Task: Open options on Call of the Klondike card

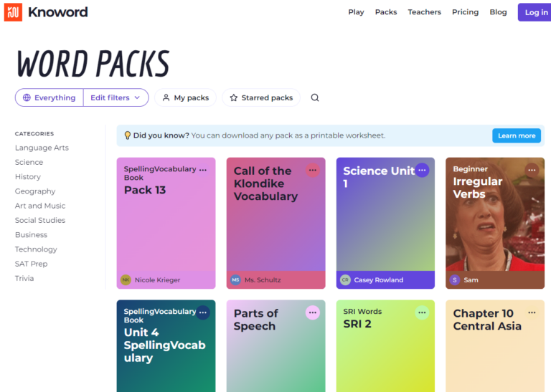Action: pos(312,170)
